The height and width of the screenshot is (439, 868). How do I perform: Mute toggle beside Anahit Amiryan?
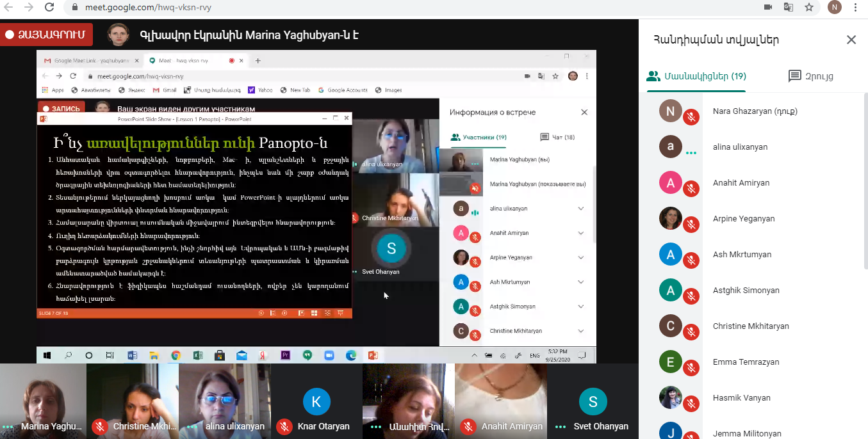pos(691,189)
